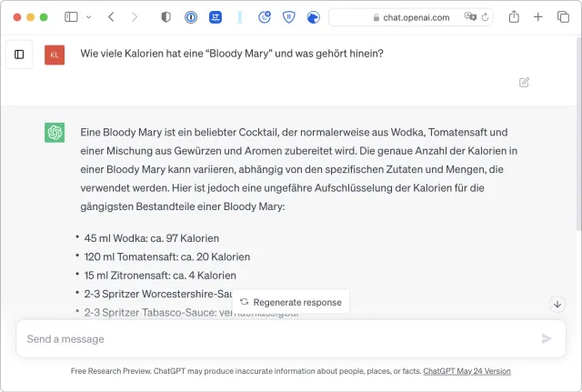Click the translate page icon
This screenshot has width=582, height=392.
[x=470, y=16]
